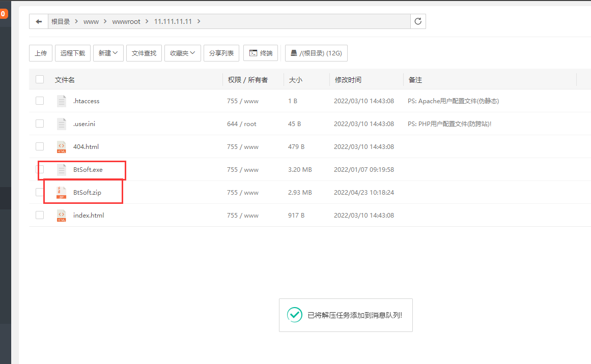Click the BtSoft.zip archive icon
Screen dimensions: 591x364
[62, 192]
